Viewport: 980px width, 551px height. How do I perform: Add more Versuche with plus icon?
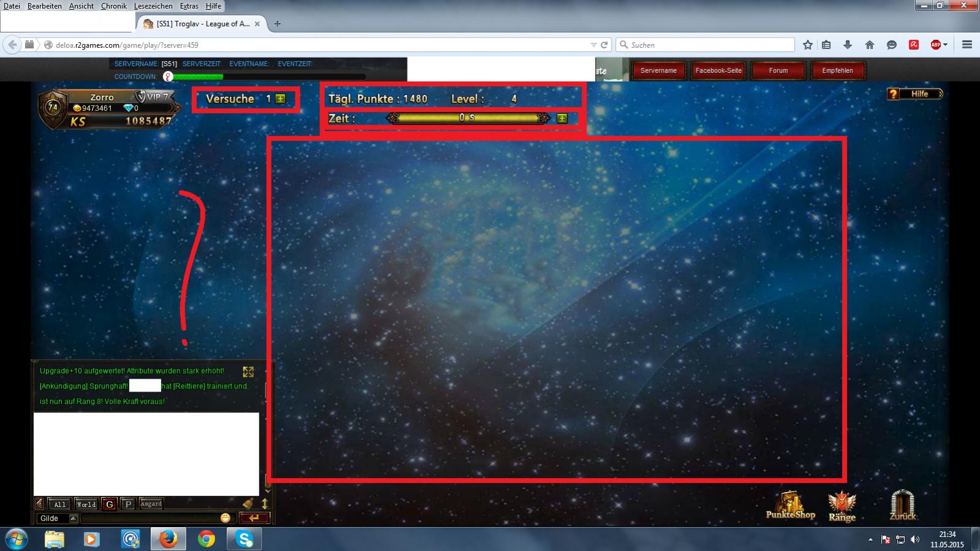(x=281, y=99)
